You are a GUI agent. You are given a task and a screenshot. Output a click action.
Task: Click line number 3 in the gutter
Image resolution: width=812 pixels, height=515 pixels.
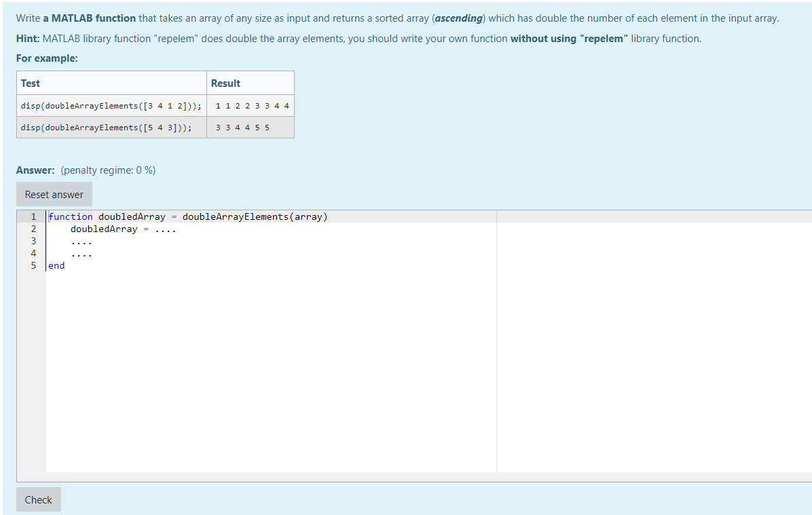click(x=33, y=241)
